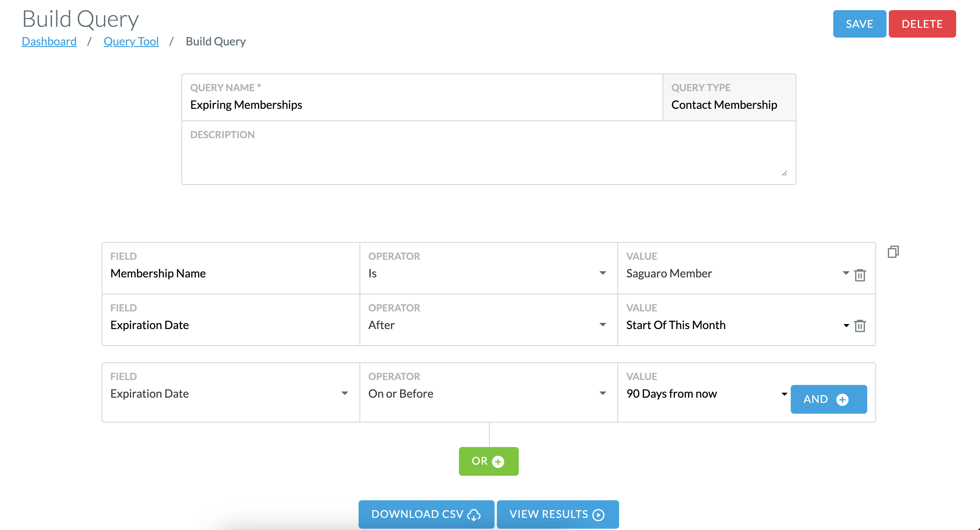The width and height of the screenshot is (980, 530).
Task: Go to the Dashboard breadcrumb link
Action: [49, 41]
